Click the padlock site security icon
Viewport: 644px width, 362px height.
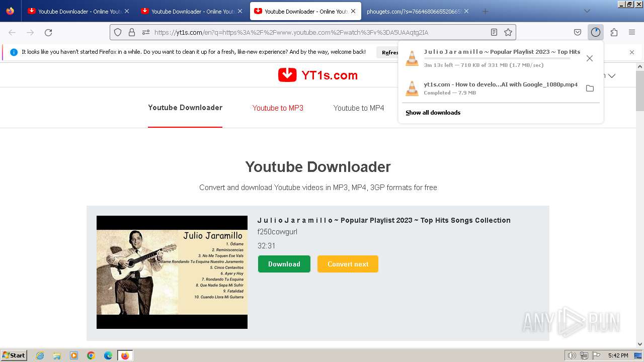[x=132, y=32]
